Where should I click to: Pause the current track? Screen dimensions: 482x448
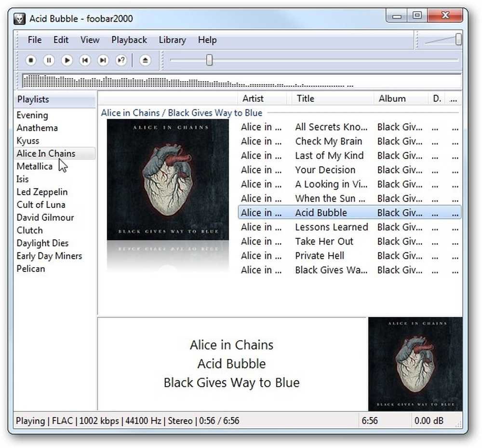[49, 60]
